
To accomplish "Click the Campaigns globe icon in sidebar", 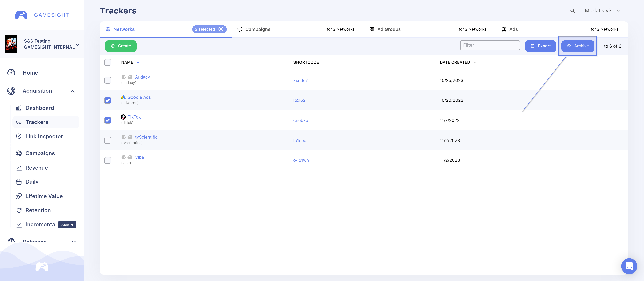I will [x=19, y=153].
